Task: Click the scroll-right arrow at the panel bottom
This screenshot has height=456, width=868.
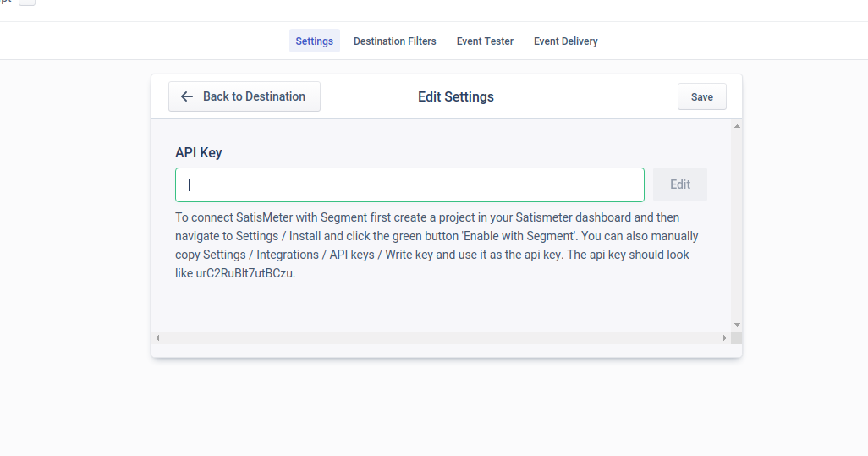Action: click(725, 338)
